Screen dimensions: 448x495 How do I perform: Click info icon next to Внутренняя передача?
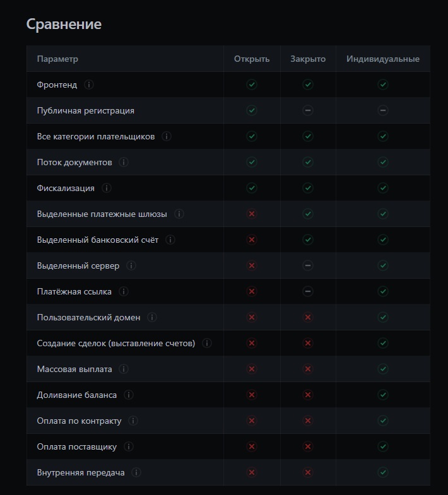136,472
